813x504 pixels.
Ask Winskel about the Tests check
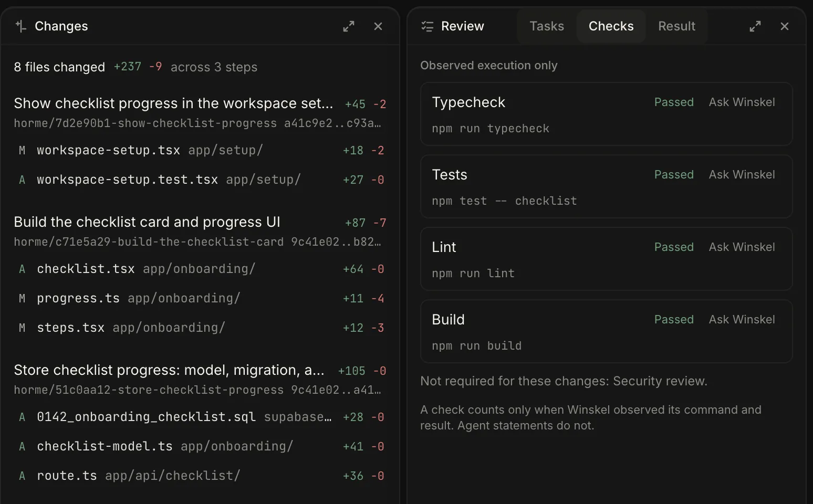coord(742,175)
